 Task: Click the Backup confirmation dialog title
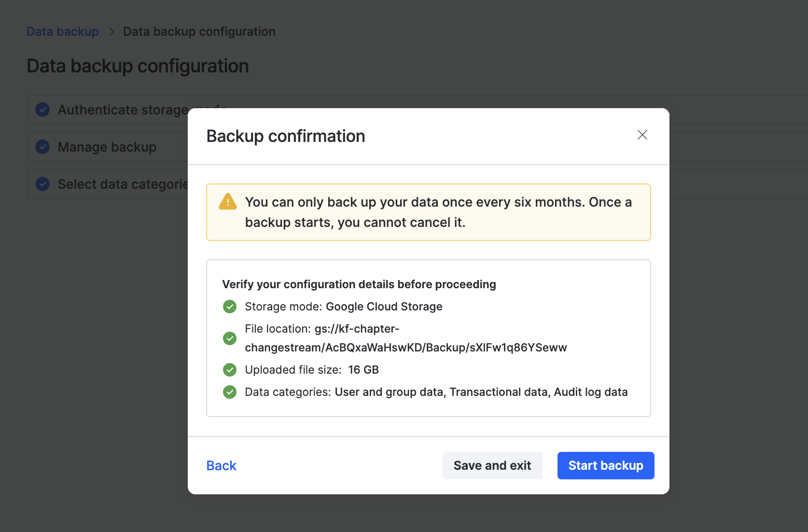coord(286,136)
